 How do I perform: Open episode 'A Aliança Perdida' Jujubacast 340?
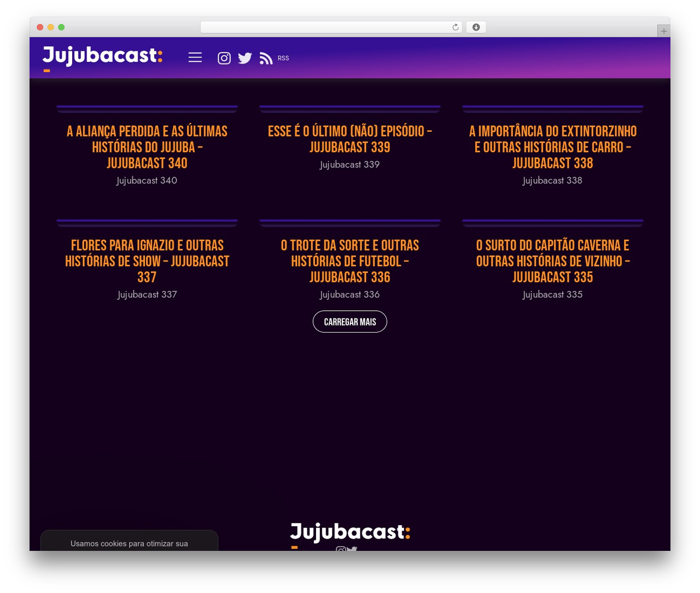tap(147, 147)
